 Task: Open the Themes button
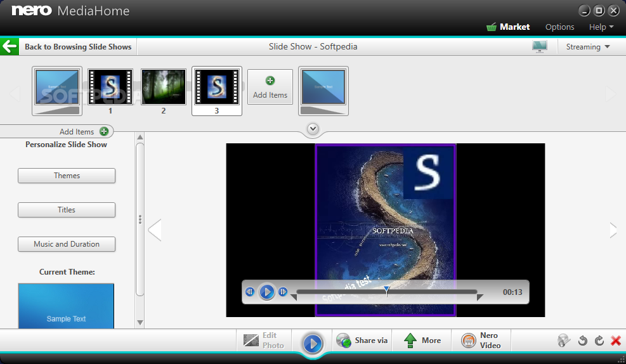coord(67,176)
